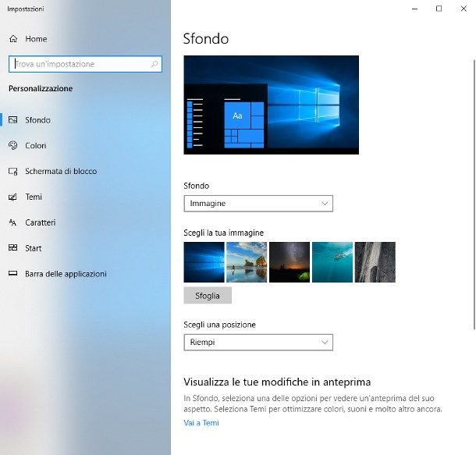Switch to Temi settings
This screenshot has height=455, width=476.
tap(85, 197)
